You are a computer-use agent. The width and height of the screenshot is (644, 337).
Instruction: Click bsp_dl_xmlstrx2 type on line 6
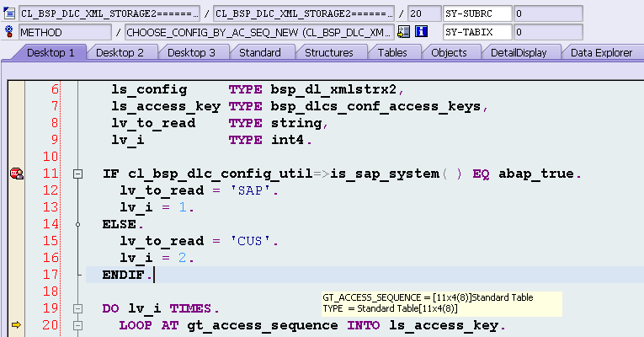334,89
